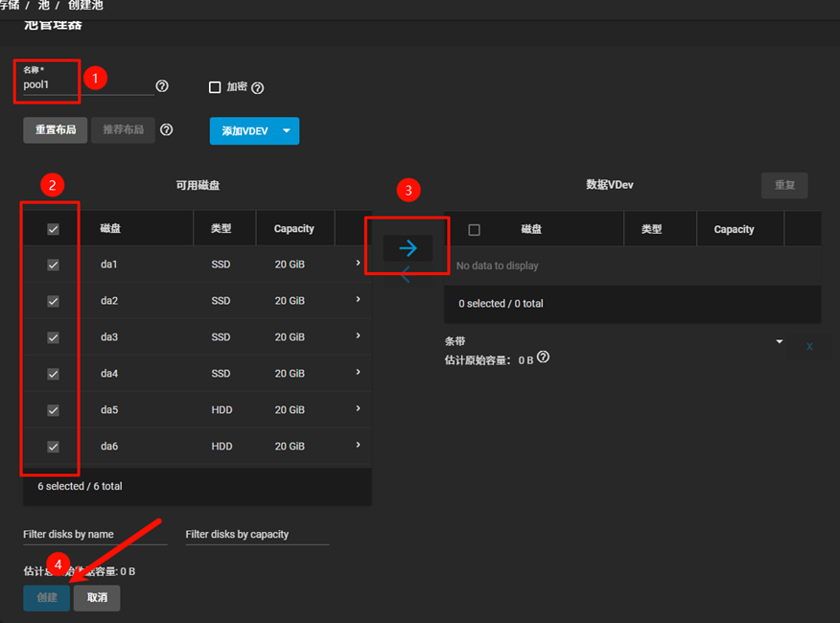Uncheck the da1 disk checkbox
Image resolution: width=840 pixels, height=623 pixels.
click(54, 265)
